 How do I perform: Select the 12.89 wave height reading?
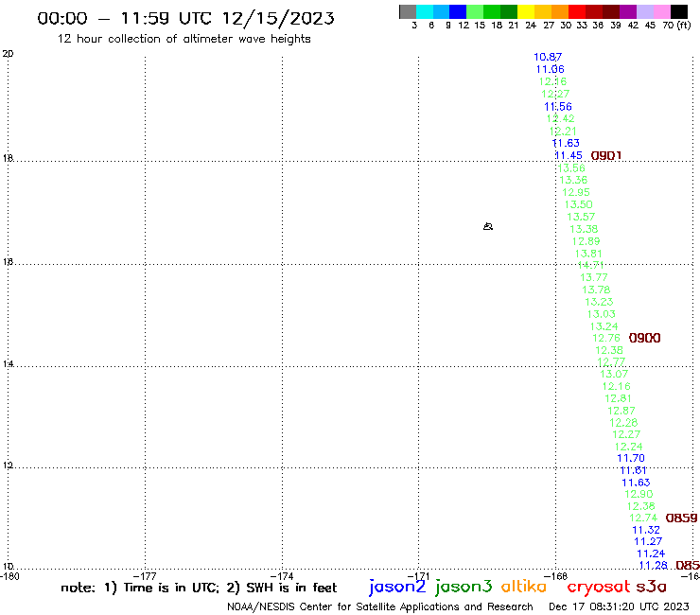point(586,241)
